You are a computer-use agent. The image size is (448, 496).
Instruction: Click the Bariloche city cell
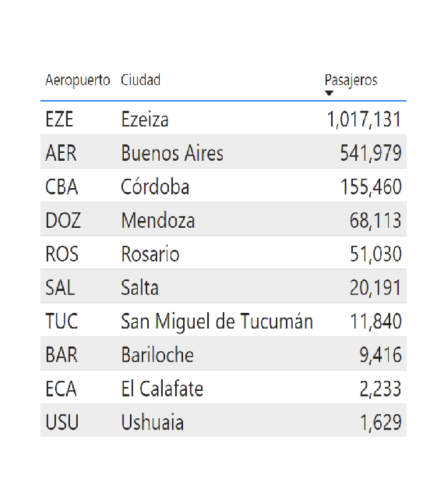(x=157, y=355)
